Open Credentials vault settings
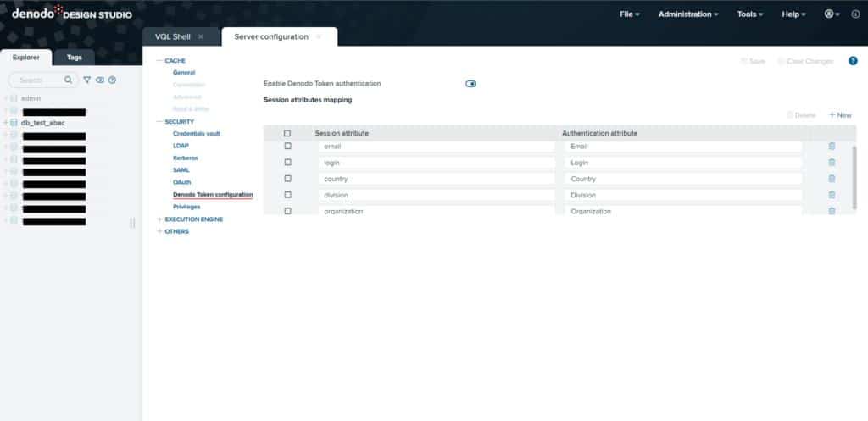The image size is (868, 421). [x=197, y=134]
